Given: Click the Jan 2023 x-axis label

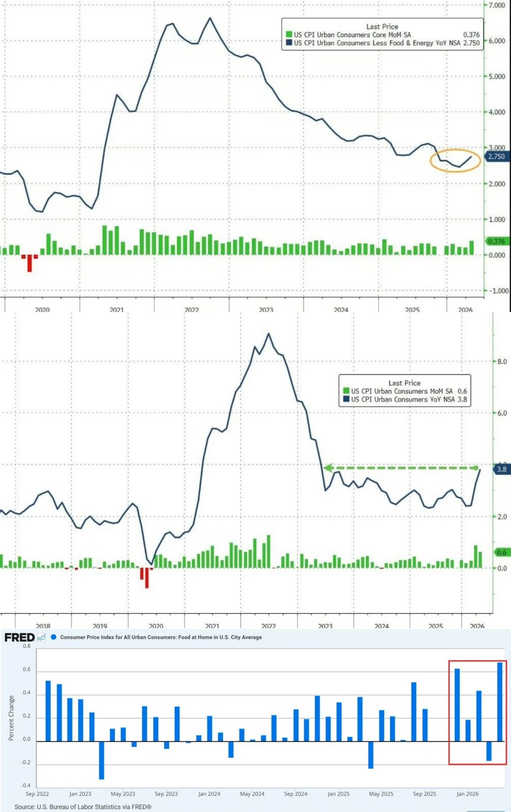Looking at the screenshot, I should click(80, 794).
